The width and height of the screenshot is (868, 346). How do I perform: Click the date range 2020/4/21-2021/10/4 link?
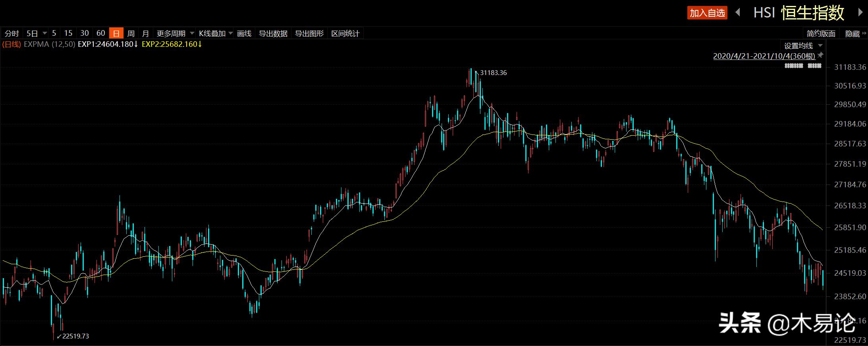click(x=764, y=56)
